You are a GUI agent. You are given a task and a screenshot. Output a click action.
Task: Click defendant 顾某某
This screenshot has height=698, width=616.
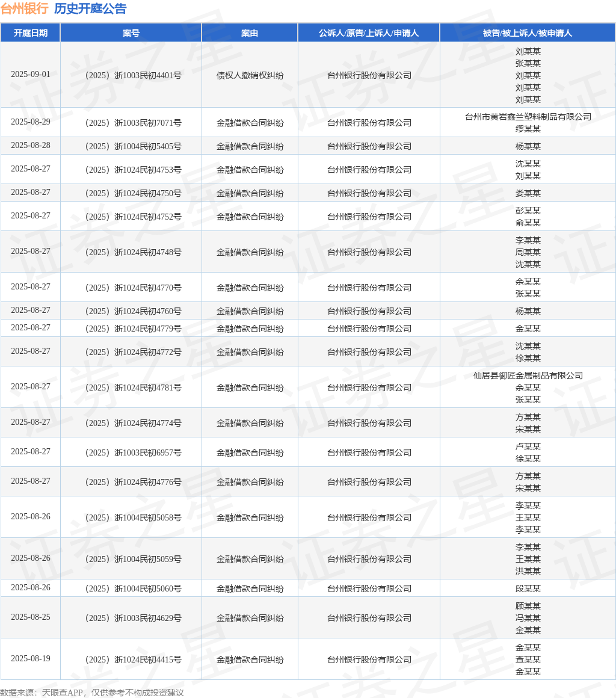(x=528, y=607)
